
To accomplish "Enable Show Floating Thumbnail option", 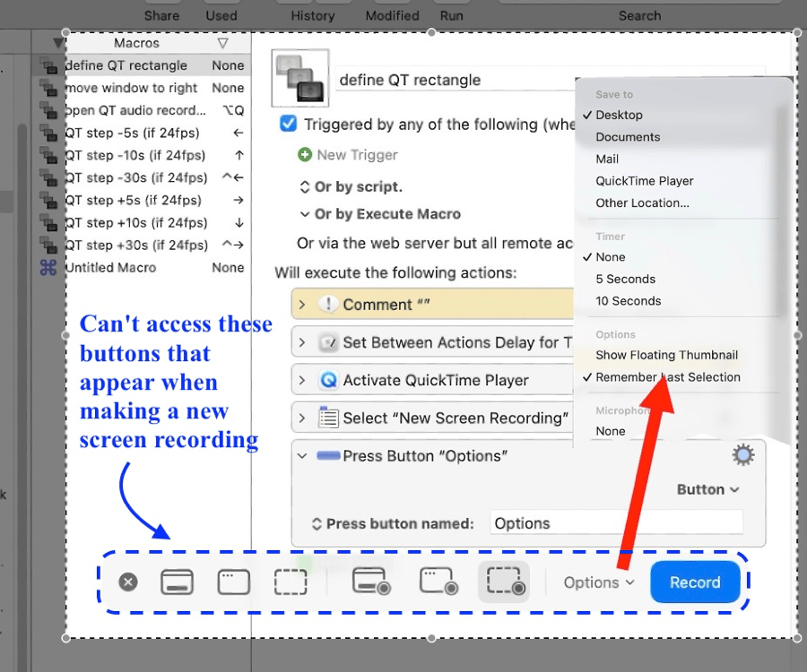I will coord(666,355).
